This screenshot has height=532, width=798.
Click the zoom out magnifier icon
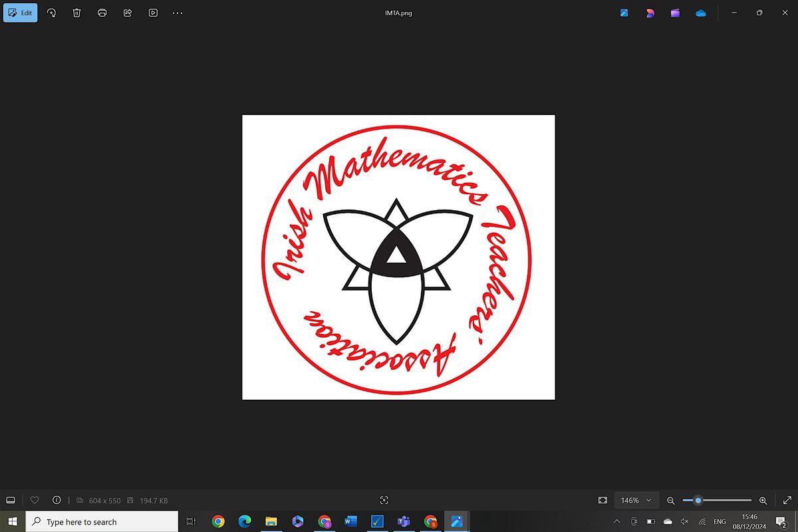[x=671, y=500]
